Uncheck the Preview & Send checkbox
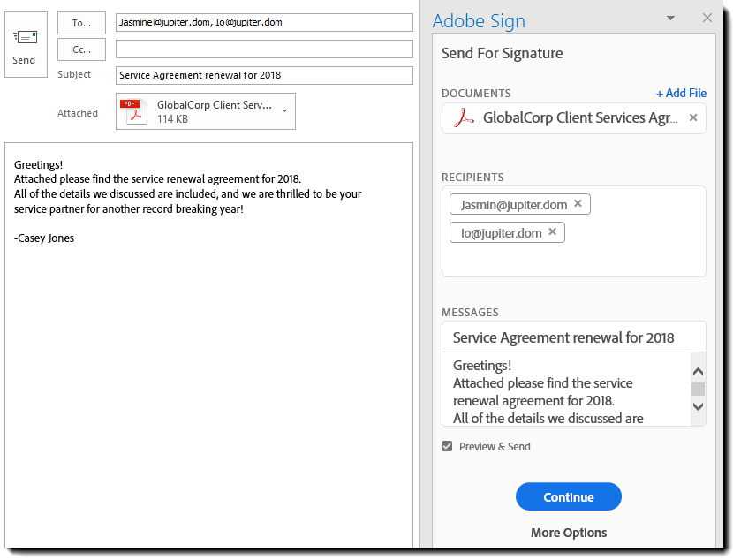Viewport: 733px width, 560px height. point(447,446)
